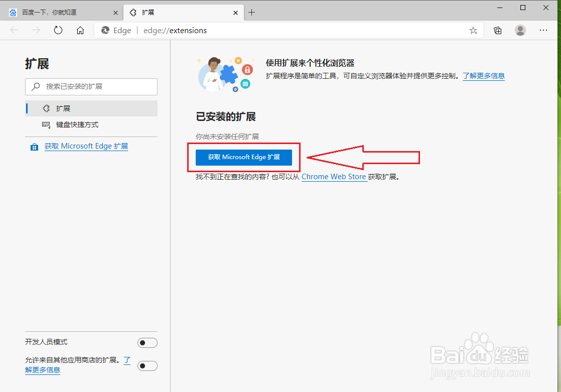
Task: Click the browser back arrow
Action: (x=15, y=31)
